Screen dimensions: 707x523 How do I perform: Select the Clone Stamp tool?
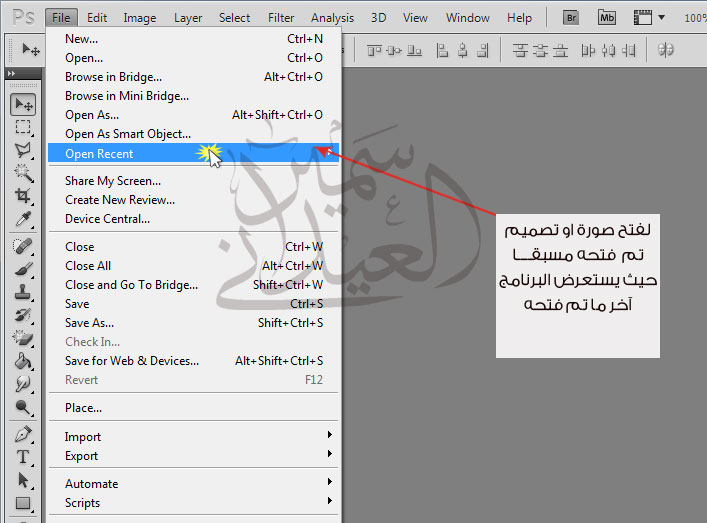[23, 292]
